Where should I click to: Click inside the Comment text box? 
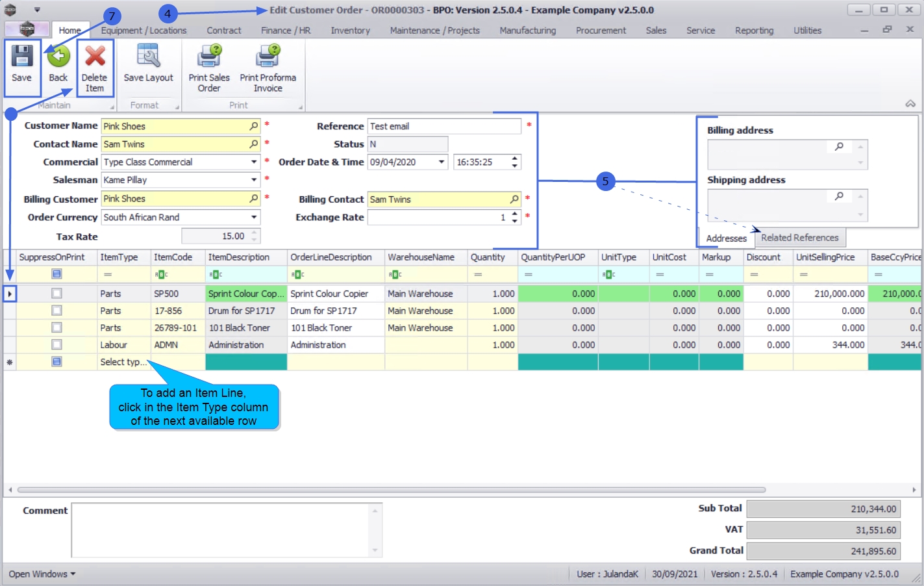coord(221,529)
